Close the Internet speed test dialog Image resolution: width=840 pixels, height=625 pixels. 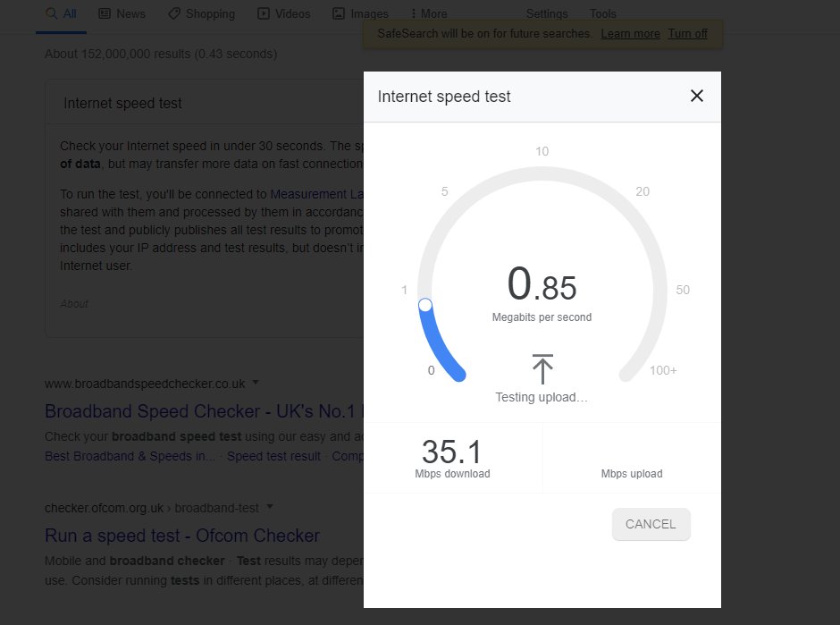coord(696,96)
